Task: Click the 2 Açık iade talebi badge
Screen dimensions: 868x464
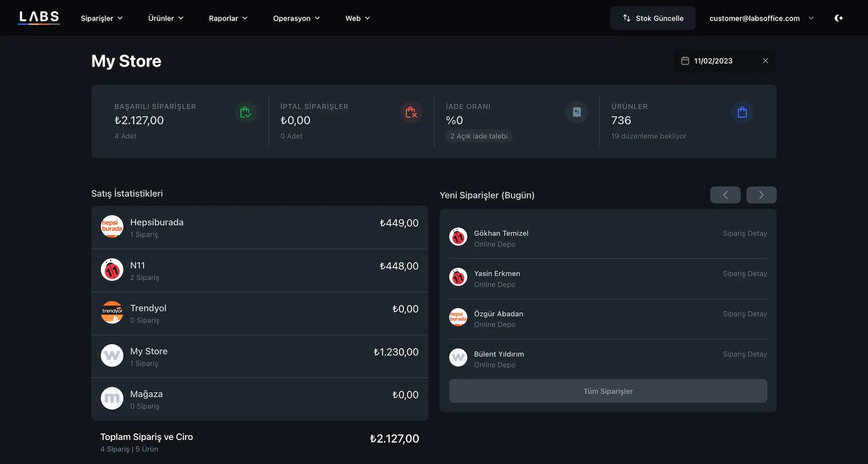Action: (x=478, y=135)
